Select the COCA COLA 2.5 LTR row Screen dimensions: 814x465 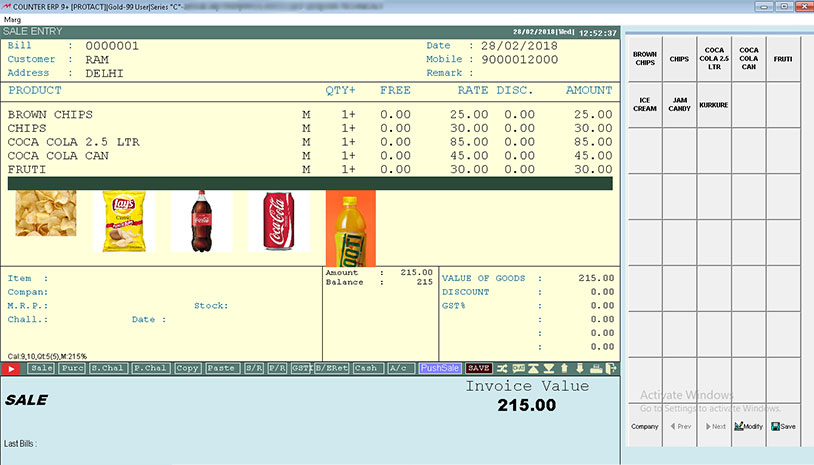(x=310, y=142)
